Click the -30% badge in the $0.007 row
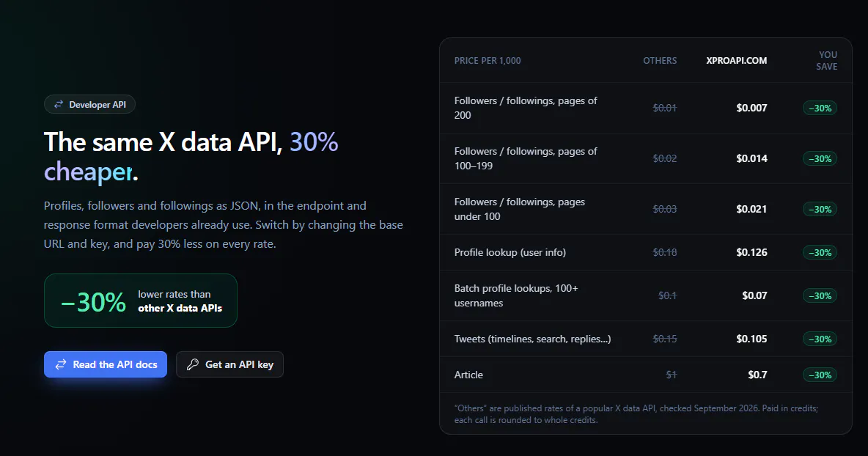Image resolution: width=868 pixels, height=456 pixels. pyautogui.click(x=820, y=108)
